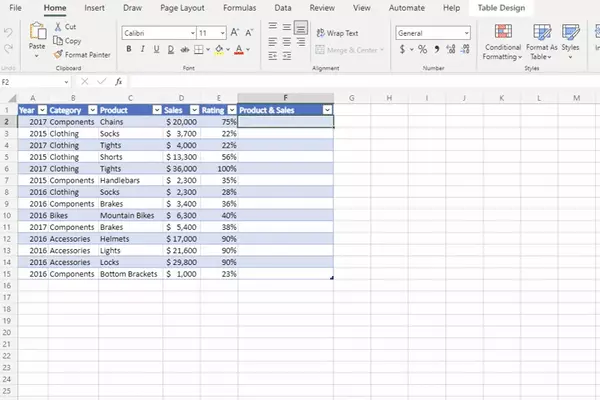This screenshot has width=600, height=400.
Task: Open Format As Table gallery
Action: 541,42
